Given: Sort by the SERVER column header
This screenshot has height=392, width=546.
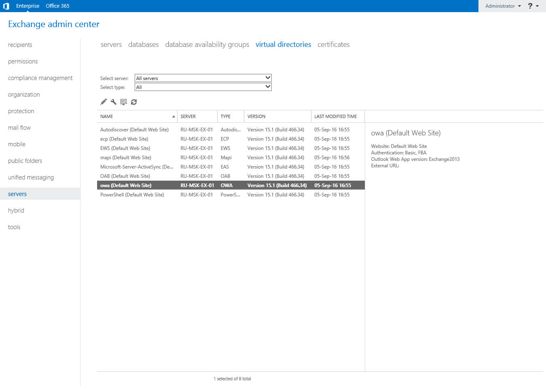Looking at the screenshot, I should (x=197, y=116).
